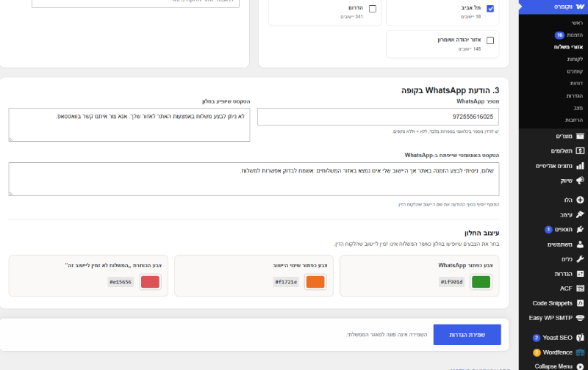This screenshot has height=370, width=588.
Task: Open the green WhatsApp button color swatch
Action: click(481, 282)
